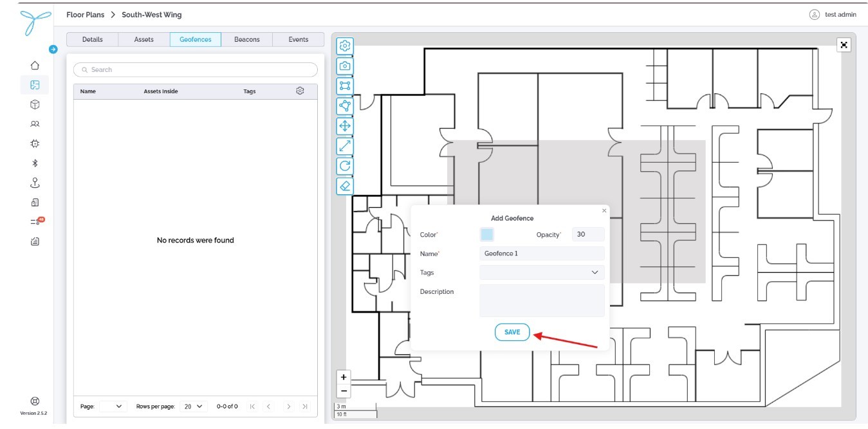This screenshot has width=868, height=429.
Task: Save the new geofence
Action: click(x=512, y=332)
